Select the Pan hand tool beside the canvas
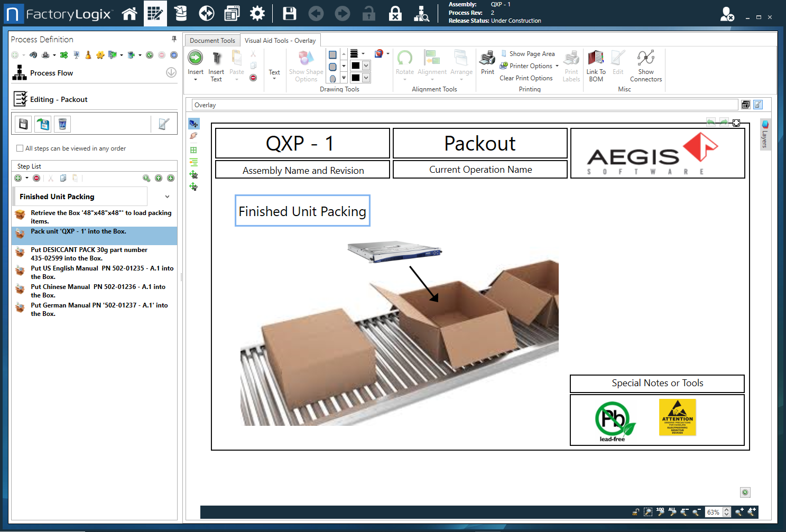This screenshot has height=532, width=786. coord(194,136)
